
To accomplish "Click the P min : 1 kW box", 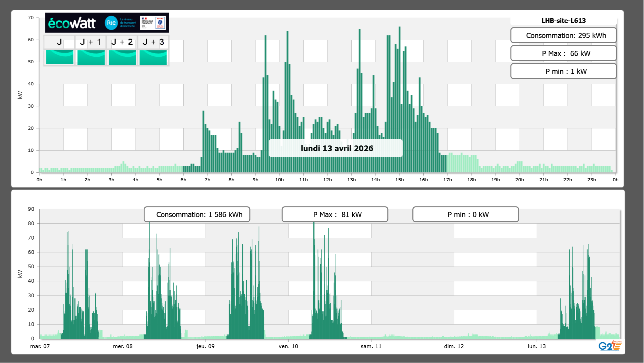I will click(x=563, y=71).
